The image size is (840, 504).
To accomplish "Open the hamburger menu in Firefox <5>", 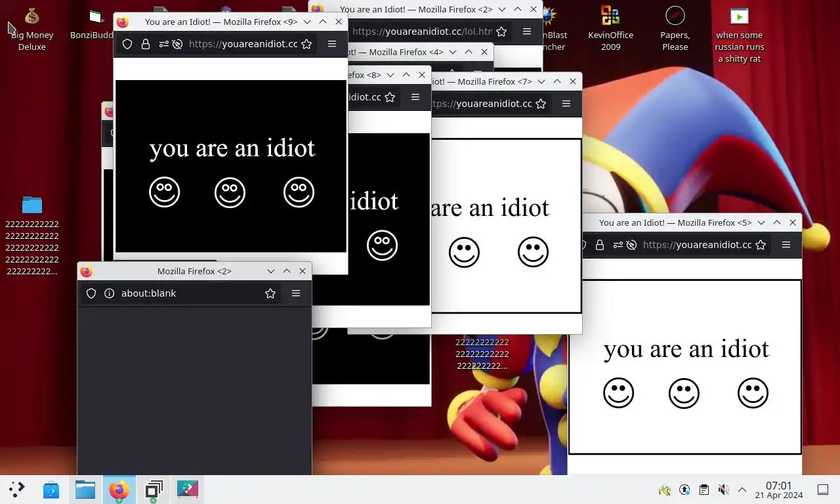I will click(786, 245).
